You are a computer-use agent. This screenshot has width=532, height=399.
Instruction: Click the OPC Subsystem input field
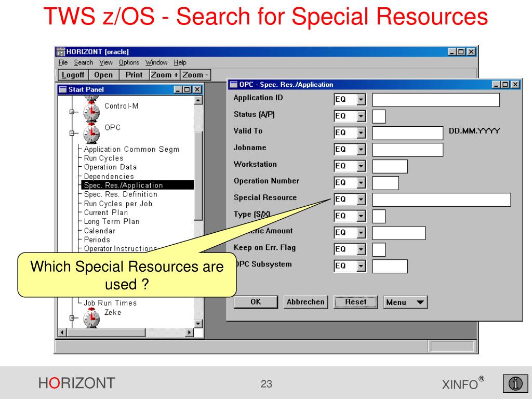pos(390,266)
